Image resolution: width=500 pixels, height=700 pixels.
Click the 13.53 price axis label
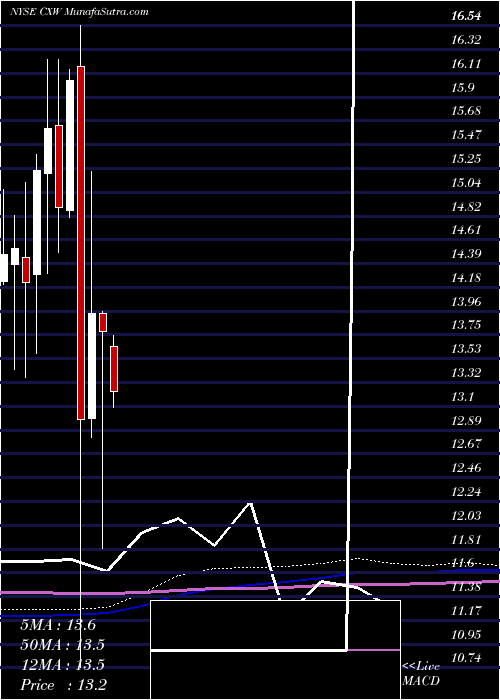point(466,349)
